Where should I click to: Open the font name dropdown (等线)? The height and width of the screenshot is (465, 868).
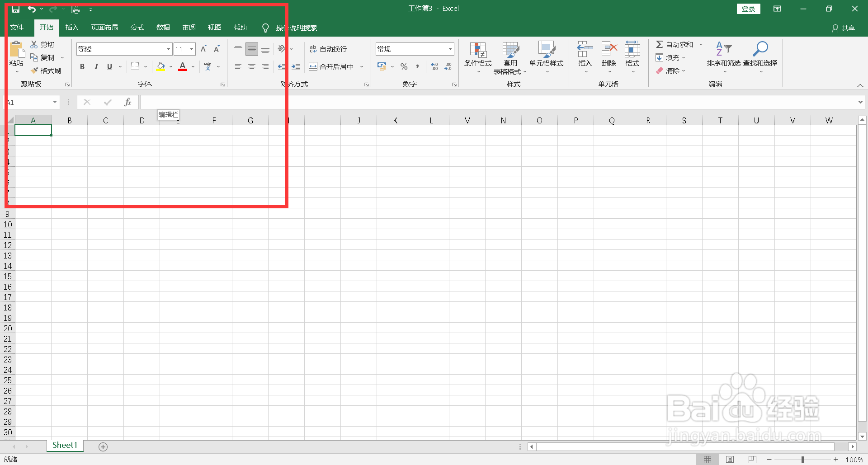point(169,49)
